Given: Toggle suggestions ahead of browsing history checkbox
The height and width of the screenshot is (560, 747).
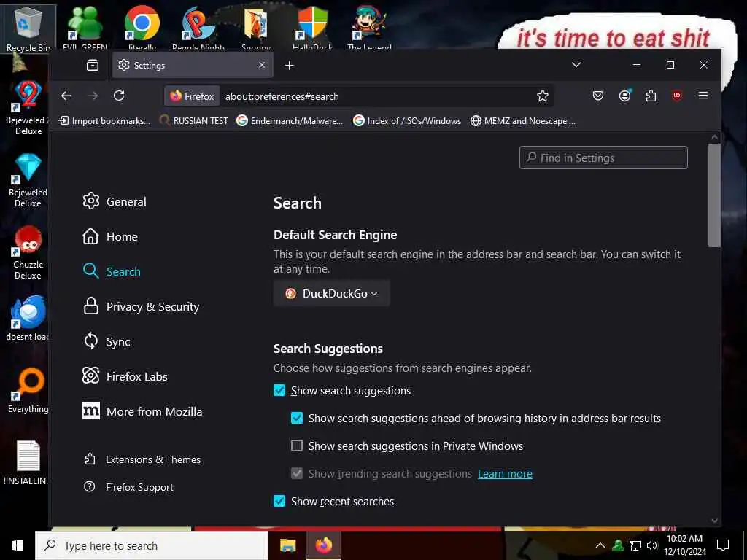Looking at the screenshot, I should pos(297,418).
